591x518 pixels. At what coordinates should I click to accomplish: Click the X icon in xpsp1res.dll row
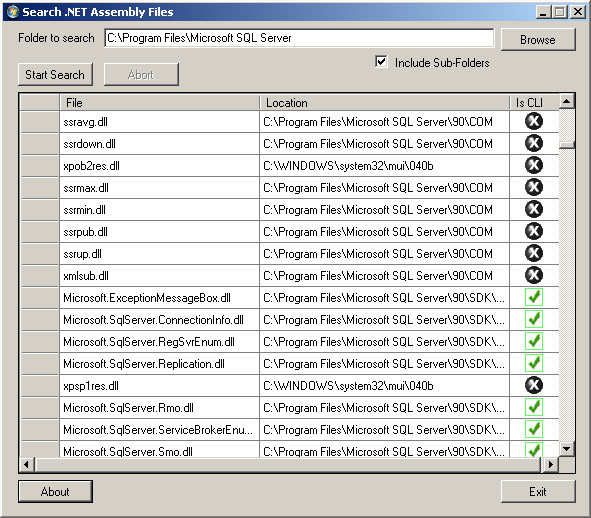tap(534, 385)
